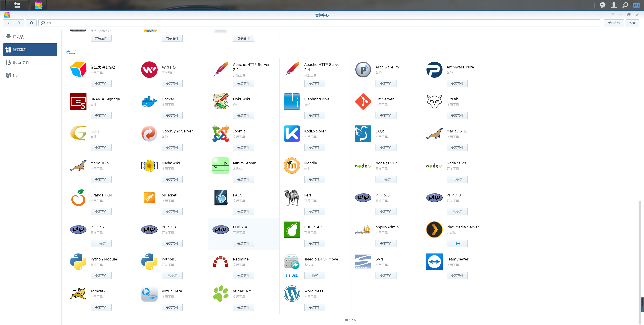
Task: Install the phpMyAdmin package
Action: [386, 243]
